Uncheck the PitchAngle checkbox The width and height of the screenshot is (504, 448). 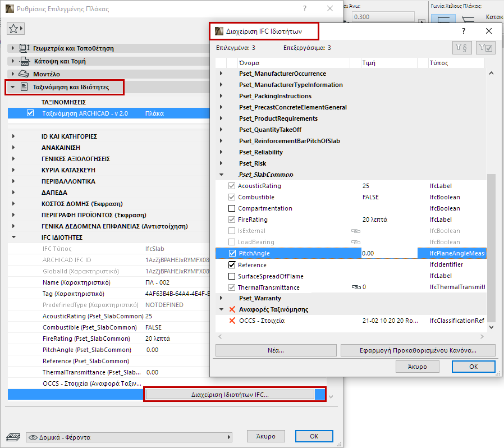(232, 253)
